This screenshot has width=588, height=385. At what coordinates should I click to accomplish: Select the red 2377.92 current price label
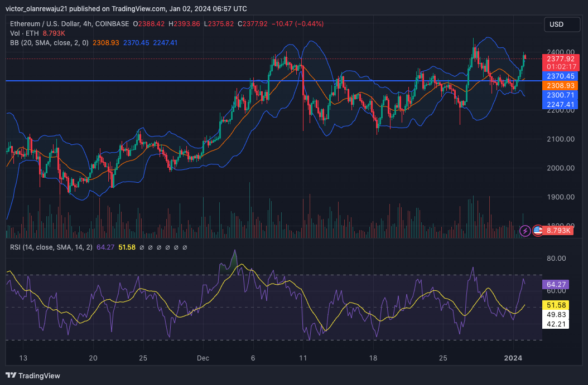click(561, 59)
